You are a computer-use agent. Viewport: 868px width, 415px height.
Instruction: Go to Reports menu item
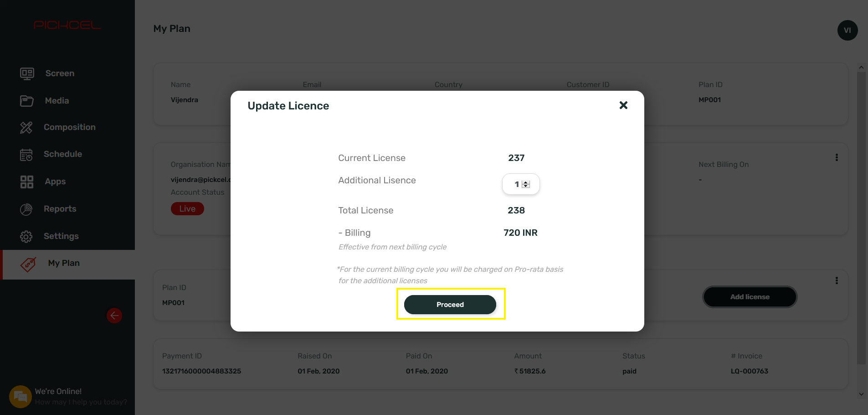click(x=60, y=209)
